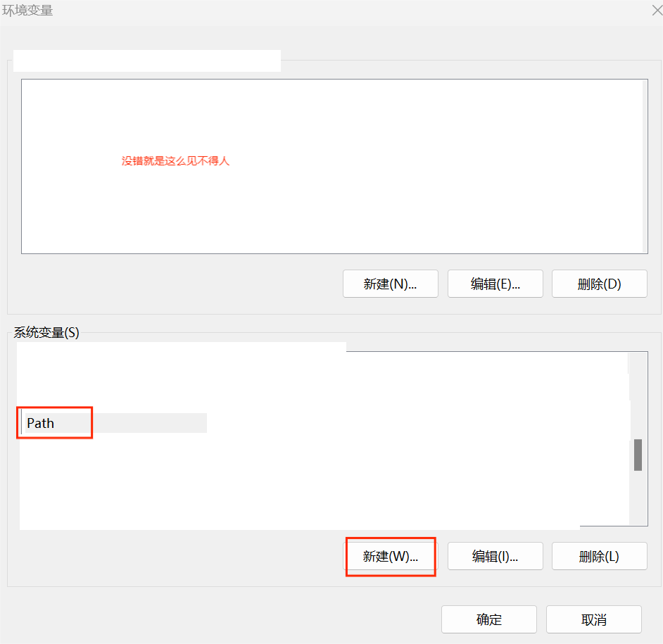This screenshot has height=644, width=663.
Task: Select the Path system variable row
Action: coord(41,423)
